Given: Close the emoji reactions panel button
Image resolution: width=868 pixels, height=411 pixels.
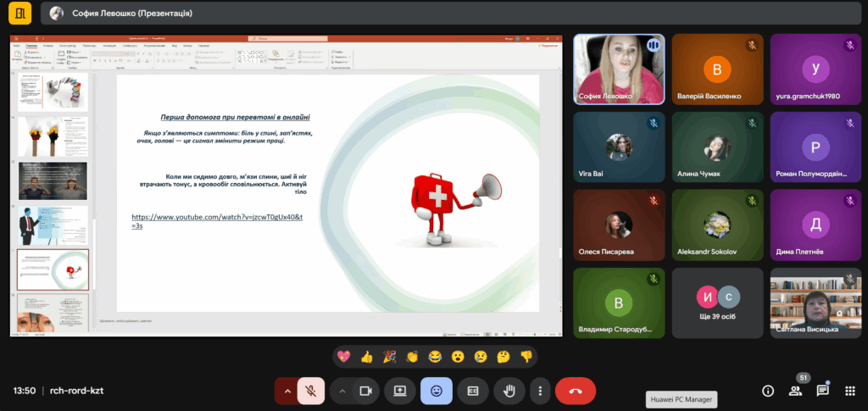Looking at the screenshot, I should pyautogui.click(x=437, y=391).
